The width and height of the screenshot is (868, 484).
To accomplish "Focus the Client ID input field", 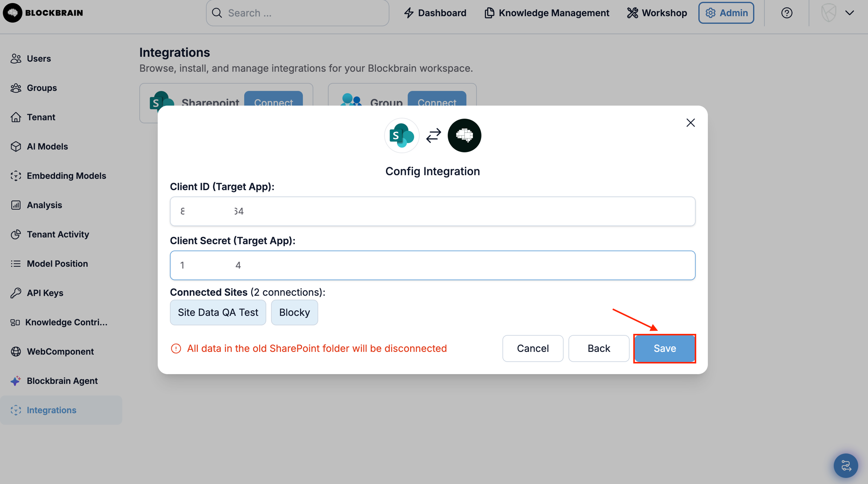I will pos(432,212).
